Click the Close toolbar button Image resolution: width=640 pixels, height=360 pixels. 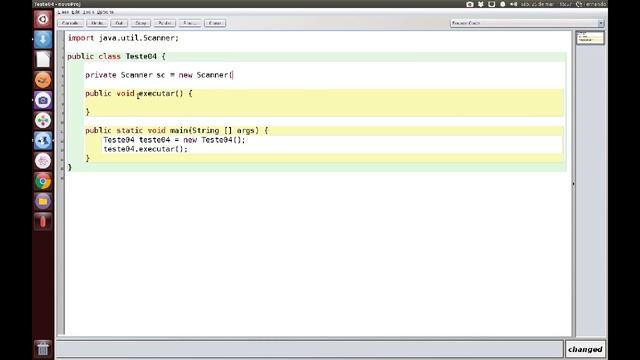pos(215,23)
